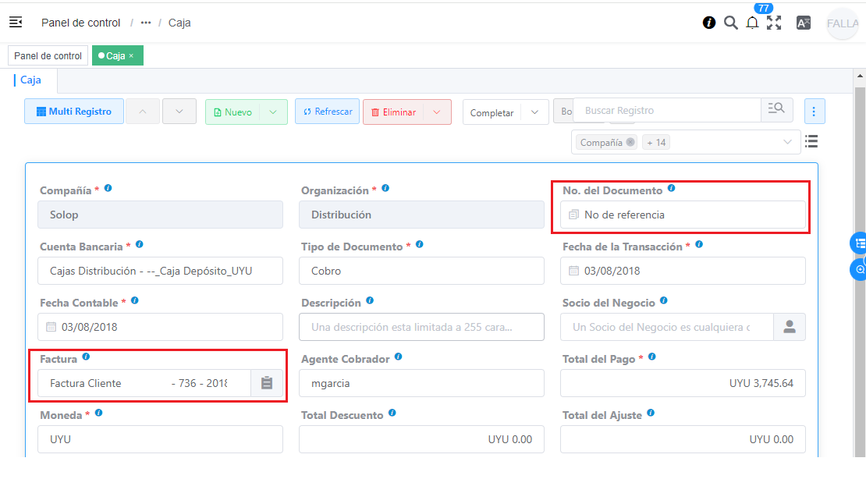Click the Completar action button
This screenshot has height=504, width=866.
pos(492,112)
